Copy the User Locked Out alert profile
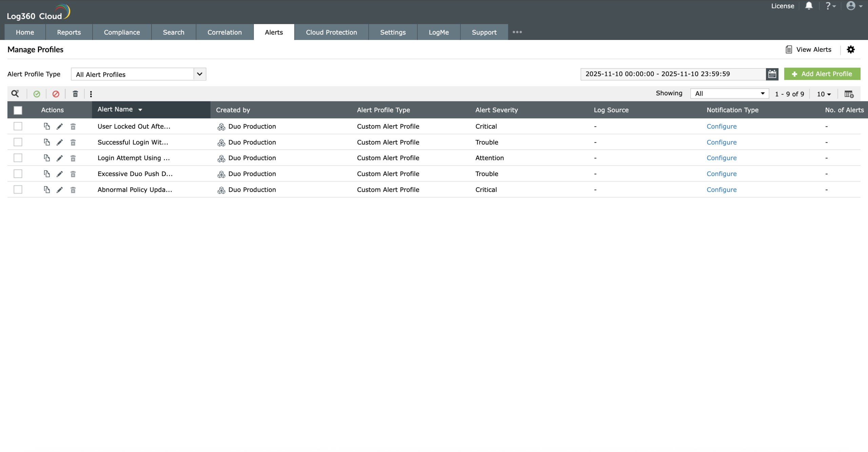Image resolution: width=868 pixels, height=452 pixels. coord(47,126)
